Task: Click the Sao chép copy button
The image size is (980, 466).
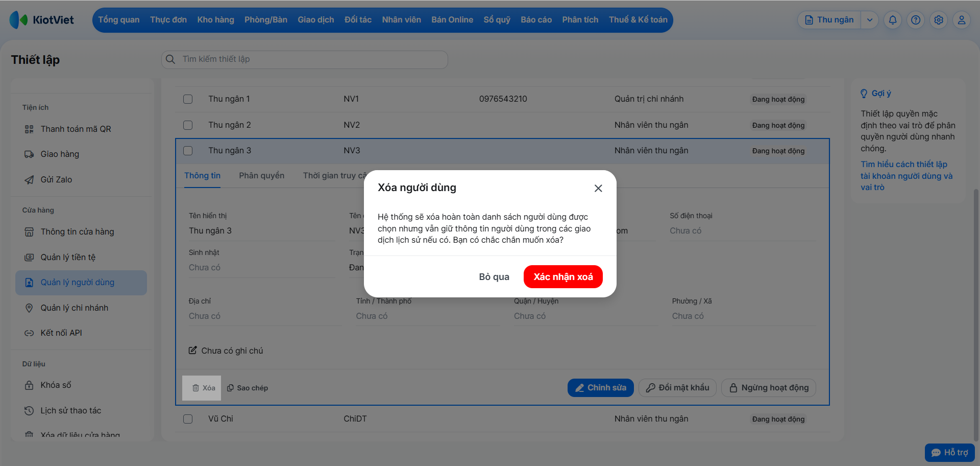Action: pyautogui.click(x=248, y=388)
